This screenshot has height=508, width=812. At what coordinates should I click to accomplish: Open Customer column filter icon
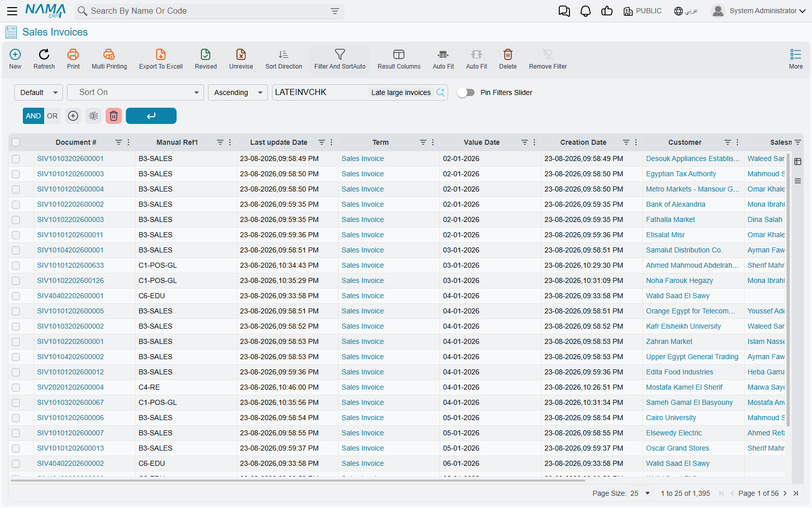(727, 142)
